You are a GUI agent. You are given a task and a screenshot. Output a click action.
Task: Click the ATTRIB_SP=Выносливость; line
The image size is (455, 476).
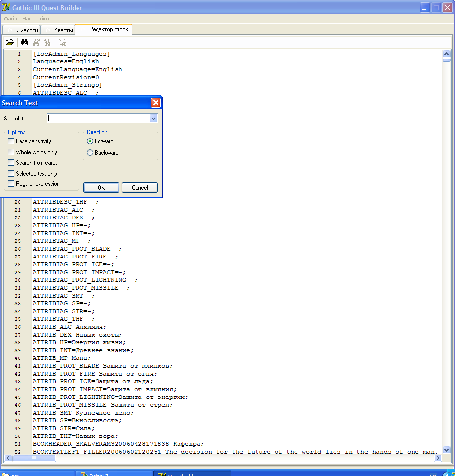77,421
